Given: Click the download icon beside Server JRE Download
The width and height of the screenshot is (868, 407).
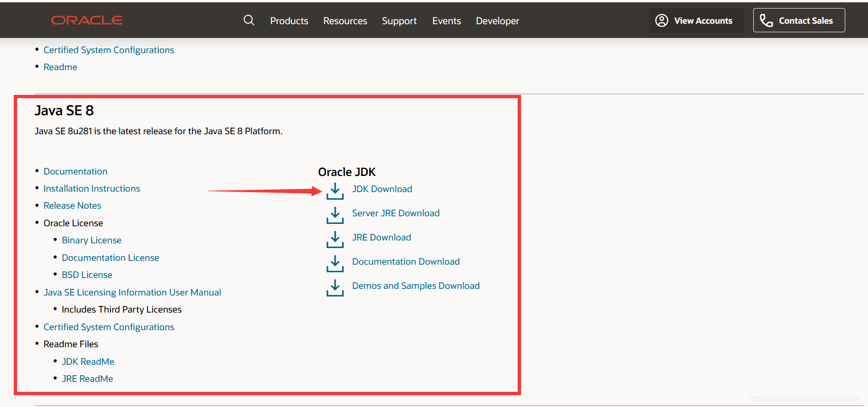Looking at the screenshot, I should click(335, 215).
